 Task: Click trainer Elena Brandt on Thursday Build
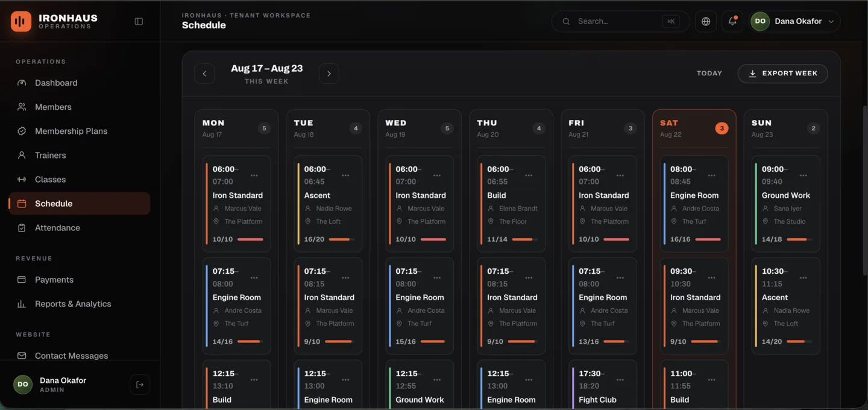point(518,209)
